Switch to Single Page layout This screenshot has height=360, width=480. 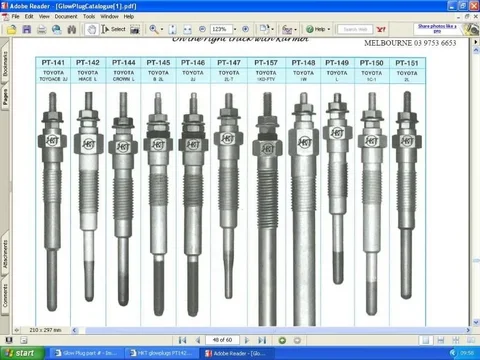pyautogui.click(x=426, y=340)
